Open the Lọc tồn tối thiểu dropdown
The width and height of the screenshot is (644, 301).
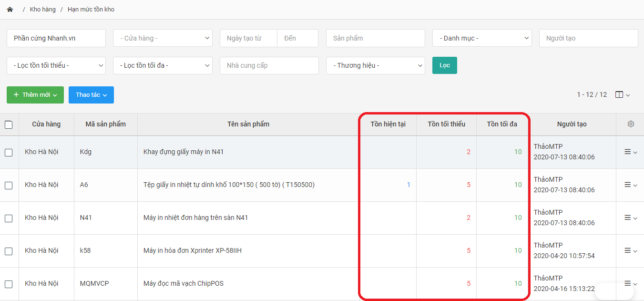point(56,65)
